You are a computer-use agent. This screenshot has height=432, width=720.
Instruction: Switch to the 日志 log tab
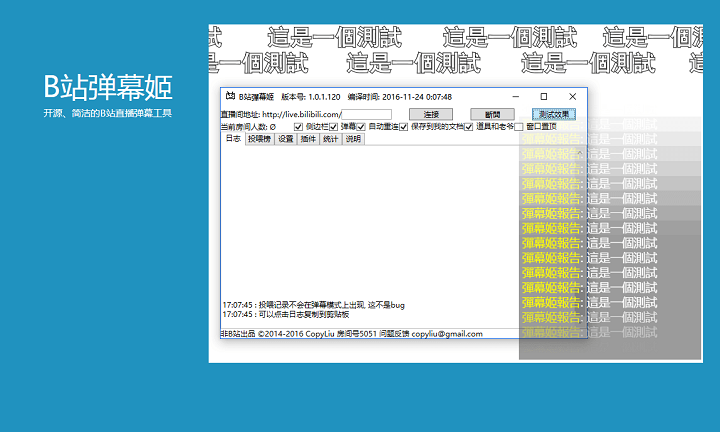click(x=233, y=139)
